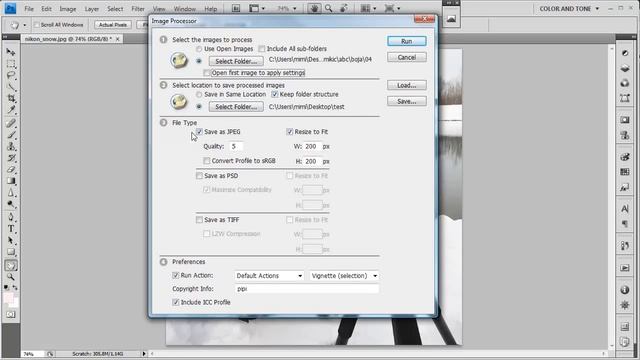Image resolution: width=640 pixels, height=360 pixels.
Task: Select the Move tool in the toolbox
Action: click(x=11, y=52)
